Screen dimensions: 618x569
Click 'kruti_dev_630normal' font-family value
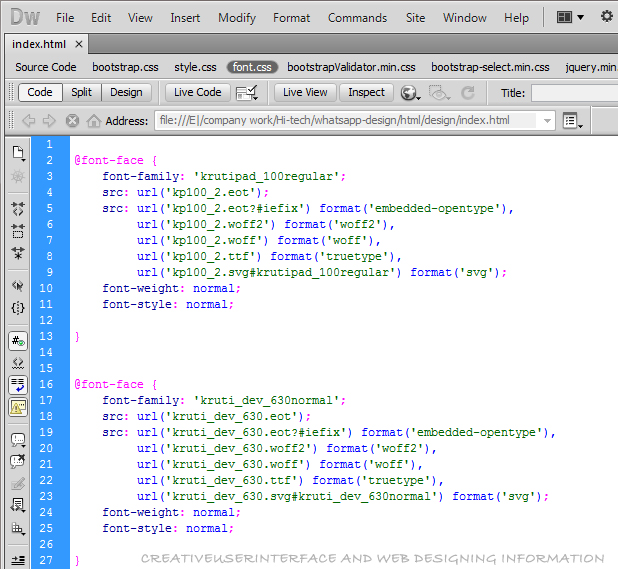[x=266, y=400]
